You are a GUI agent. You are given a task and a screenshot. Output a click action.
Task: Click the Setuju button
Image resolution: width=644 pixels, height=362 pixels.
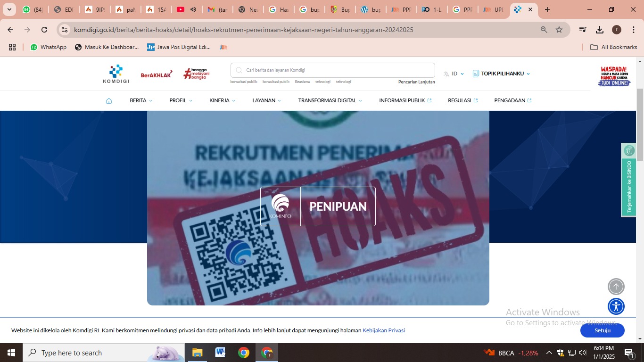[x=603, y=330]
